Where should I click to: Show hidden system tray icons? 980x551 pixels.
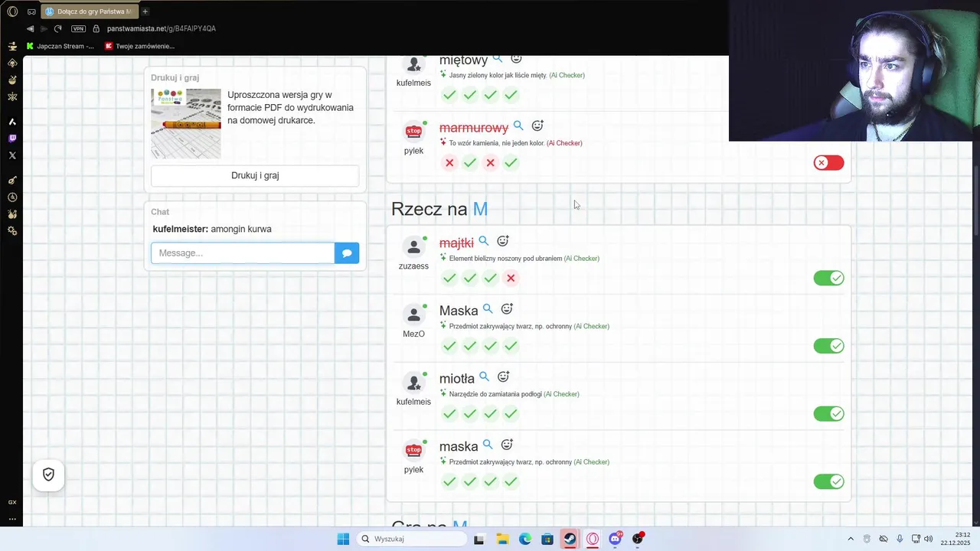[850, 539]
